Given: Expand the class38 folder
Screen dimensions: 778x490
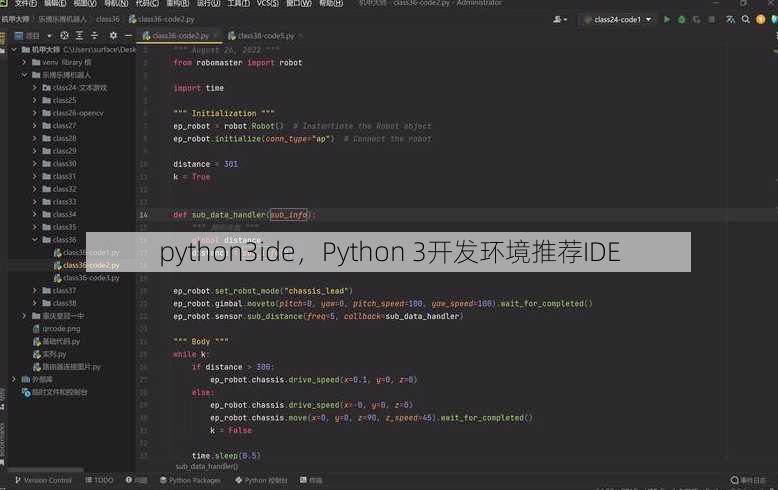Looking at the screenshot, I should 34,303.
